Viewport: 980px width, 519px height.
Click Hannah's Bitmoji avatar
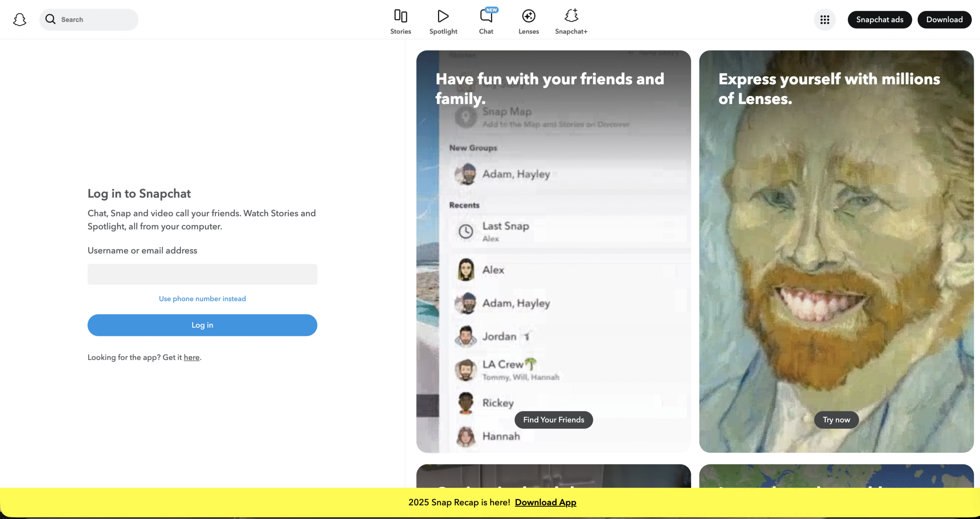coord(466,436)
